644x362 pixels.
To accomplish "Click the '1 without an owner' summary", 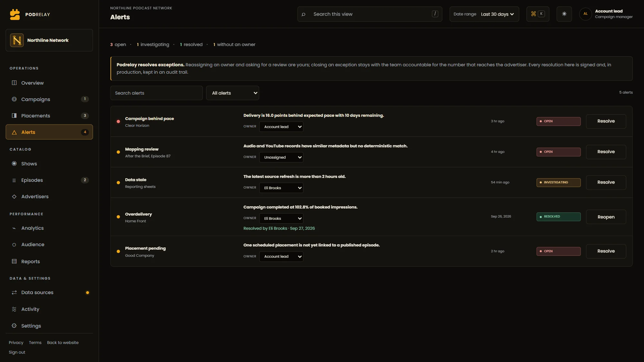I will [x=234, y=44].
